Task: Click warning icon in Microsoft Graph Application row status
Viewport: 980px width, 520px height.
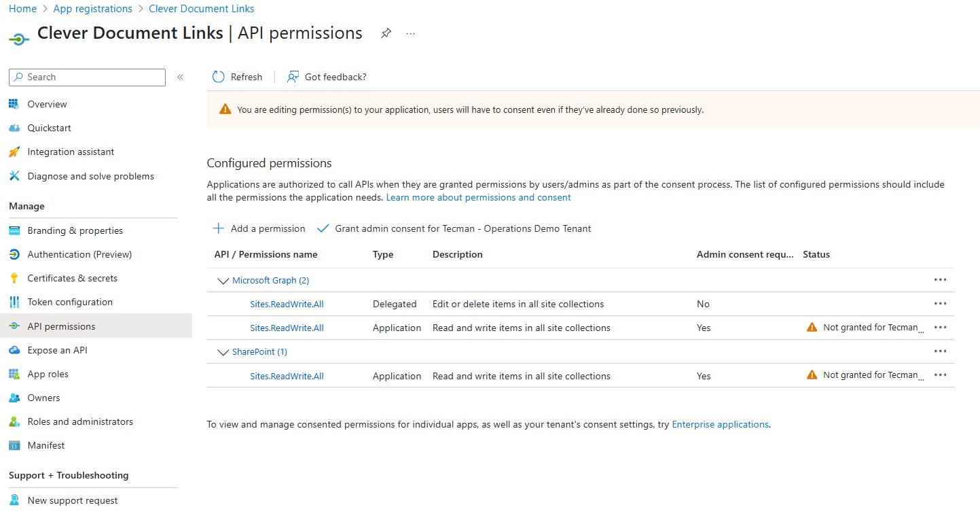Action: tap(812, 327)
